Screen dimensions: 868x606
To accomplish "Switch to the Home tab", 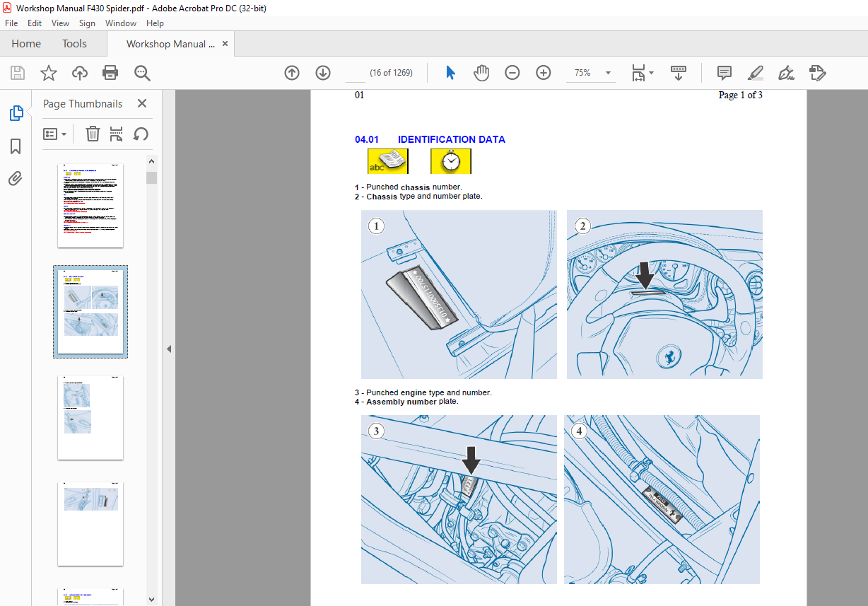I will 26,44.
